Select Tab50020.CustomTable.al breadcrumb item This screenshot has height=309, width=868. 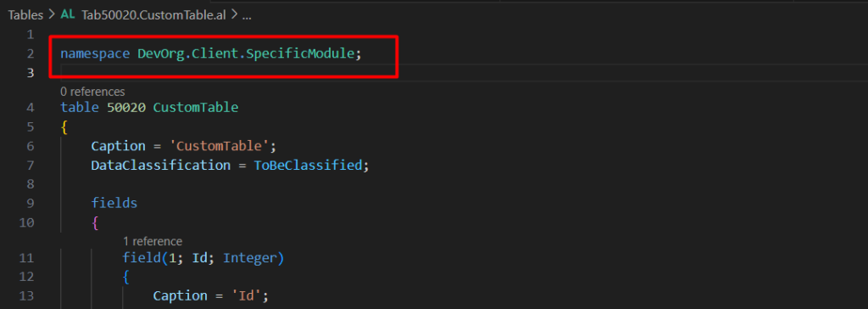click(x=154, y=15)
